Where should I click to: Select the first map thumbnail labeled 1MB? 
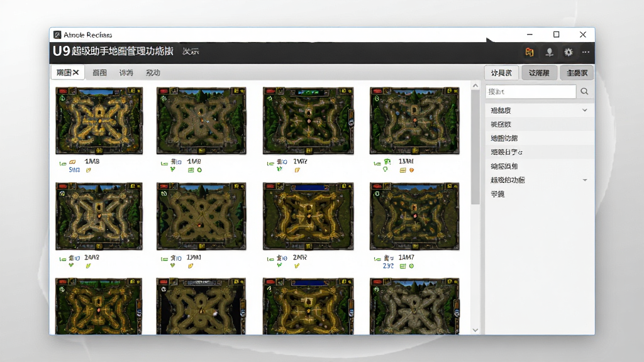[99, 121]
